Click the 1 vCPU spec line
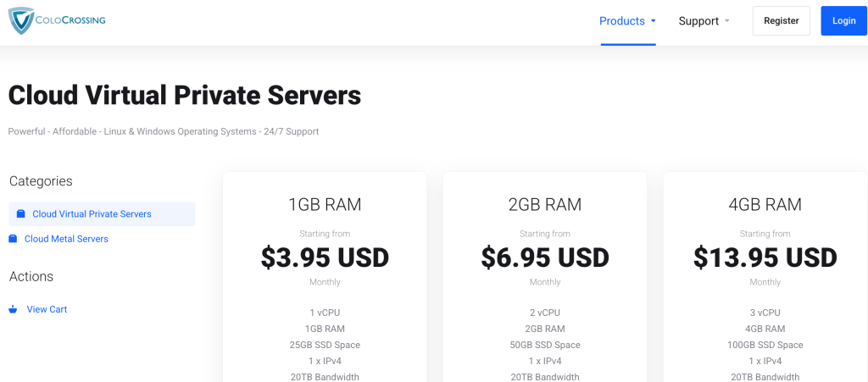Image resolution: width=868 pixels, height=382 pixels. click(x=325, y=313)
